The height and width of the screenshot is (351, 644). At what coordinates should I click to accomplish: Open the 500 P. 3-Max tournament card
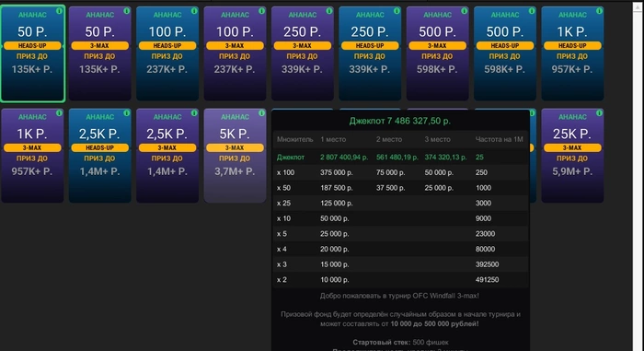click(x=437, y=53)
